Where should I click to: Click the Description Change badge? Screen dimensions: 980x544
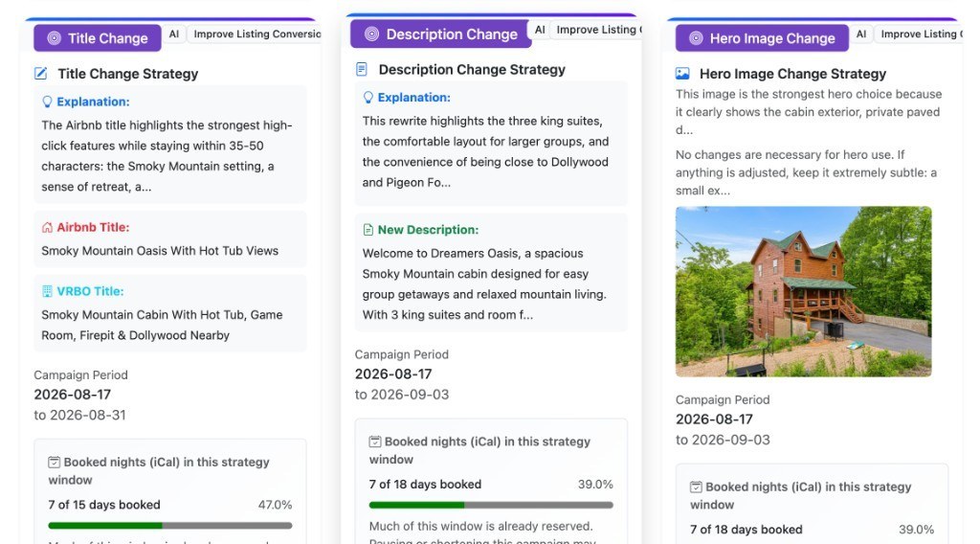pyautogui.click(x=440, y=34)
